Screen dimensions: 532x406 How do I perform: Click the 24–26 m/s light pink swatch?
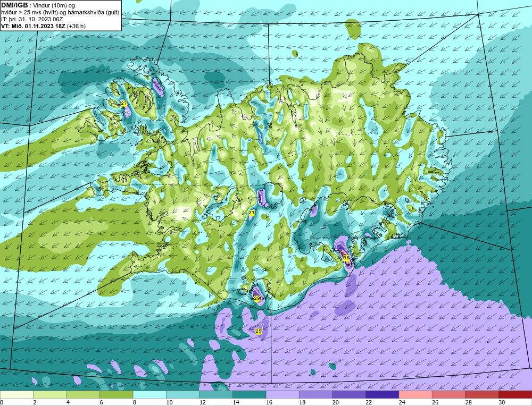[415, 394]
